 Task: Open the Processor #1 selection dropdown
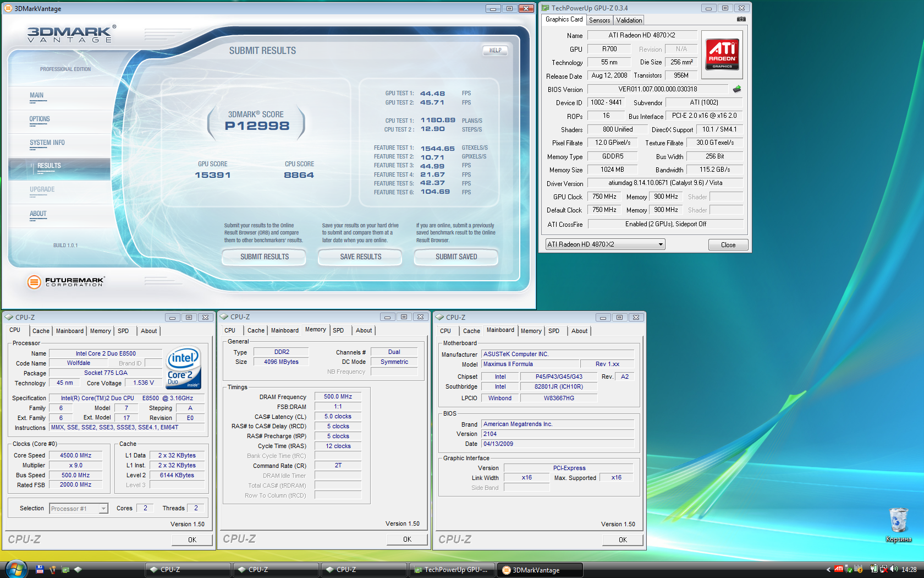coord(78,509)
